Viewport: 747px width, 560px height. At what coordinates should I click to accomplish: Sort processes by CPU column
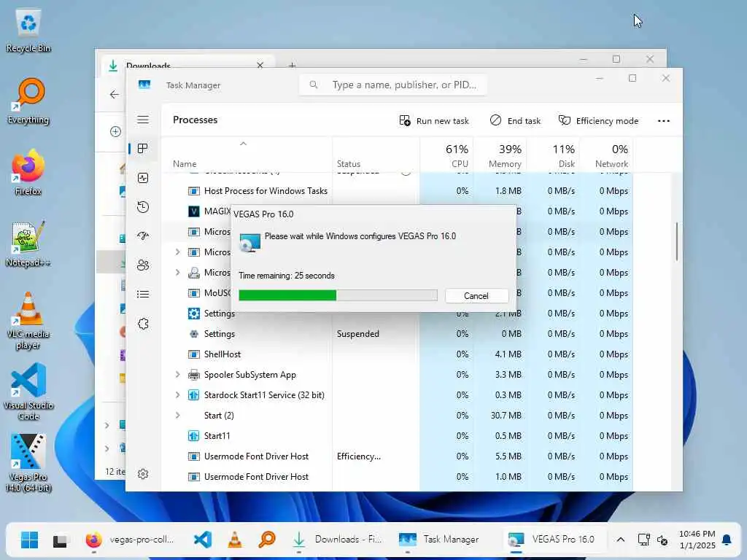coord(457,156)
